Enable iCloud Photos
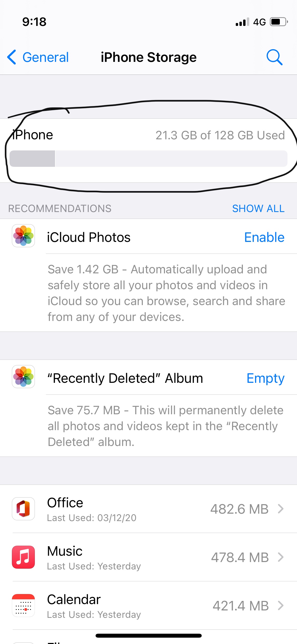 pos(264,237)
